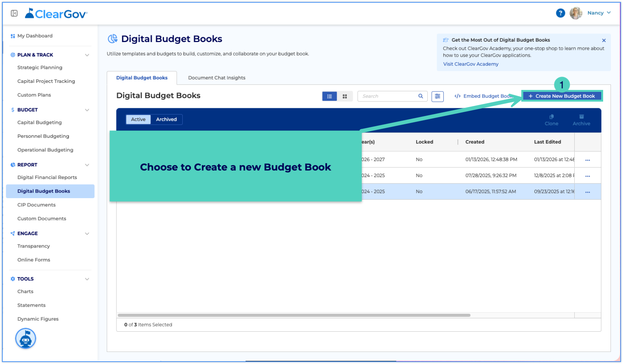Open Charts tool
623x364 pixels.
(25, 292)
